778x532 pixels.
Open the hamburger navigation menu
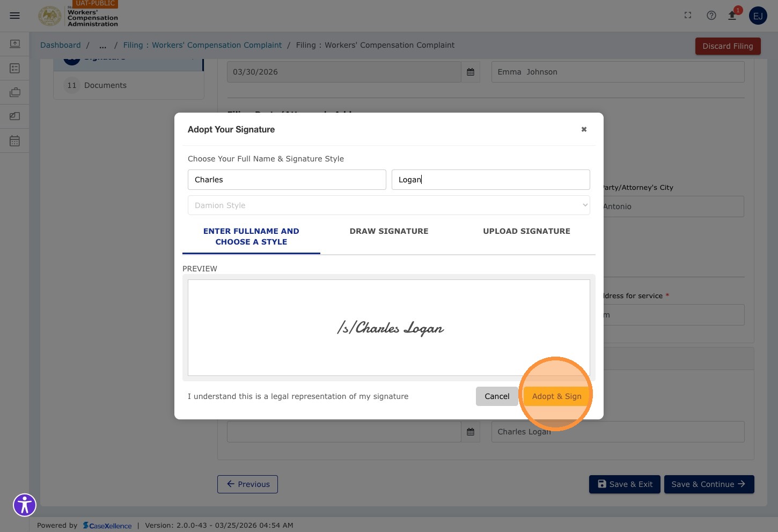click(14, 16)
